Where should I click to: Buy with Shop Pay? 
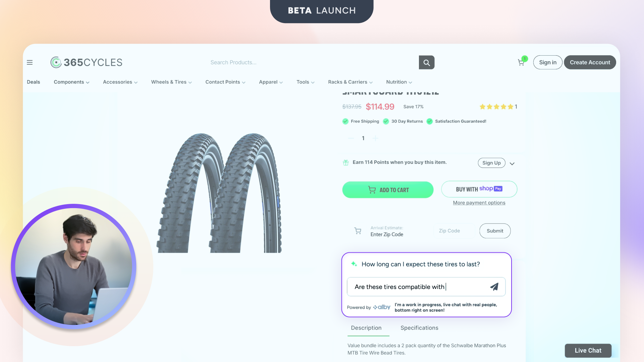pyautogui.click(x=479, y=189)
